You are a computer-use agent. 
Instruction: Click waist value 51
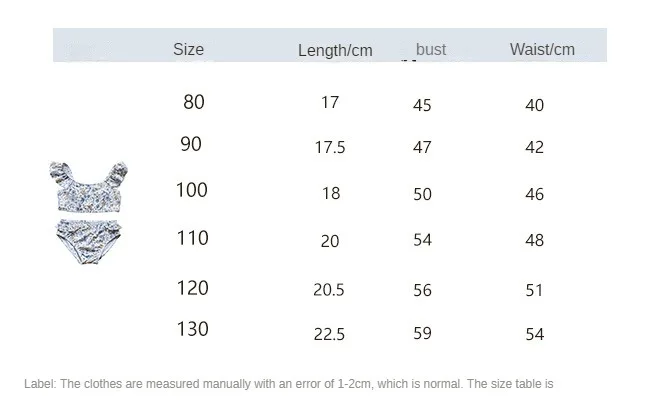pyautogui.click(x=534, y=290)
